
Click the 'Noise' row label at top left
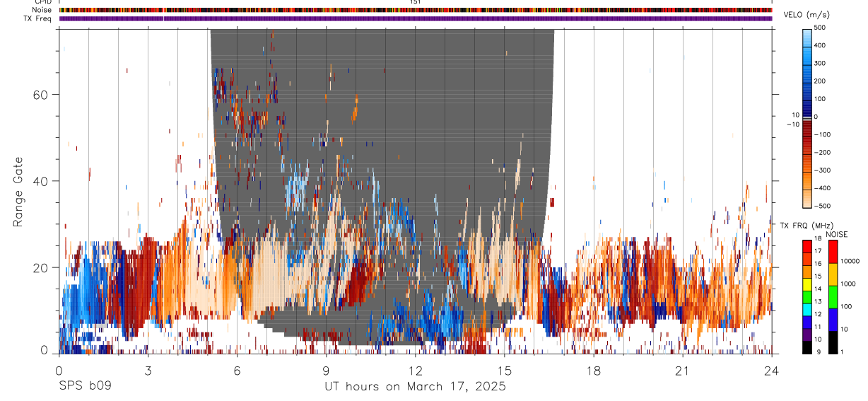coord(42,10)
